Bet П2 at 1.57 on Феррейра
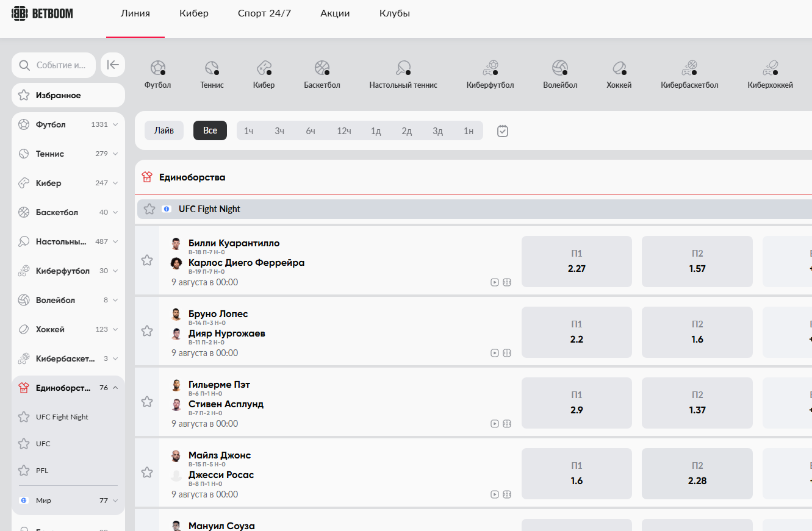This screenshot has height=531, width=812. [697, 262]
